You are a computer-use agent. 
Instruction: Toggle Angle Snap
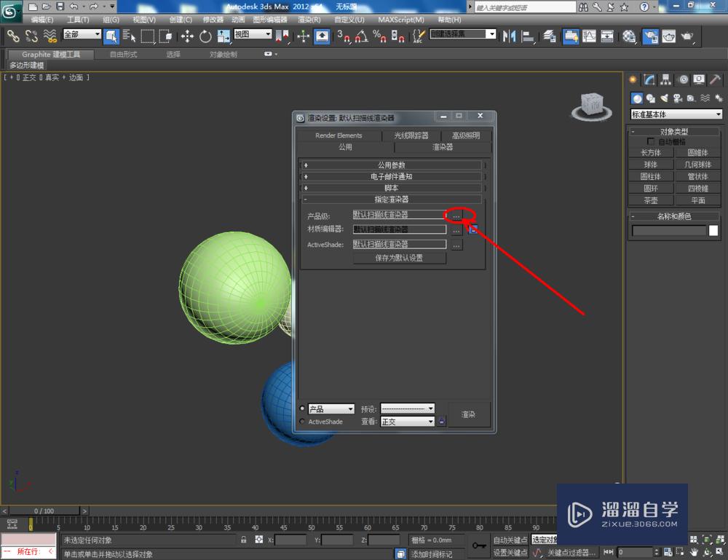coord(362,36)
